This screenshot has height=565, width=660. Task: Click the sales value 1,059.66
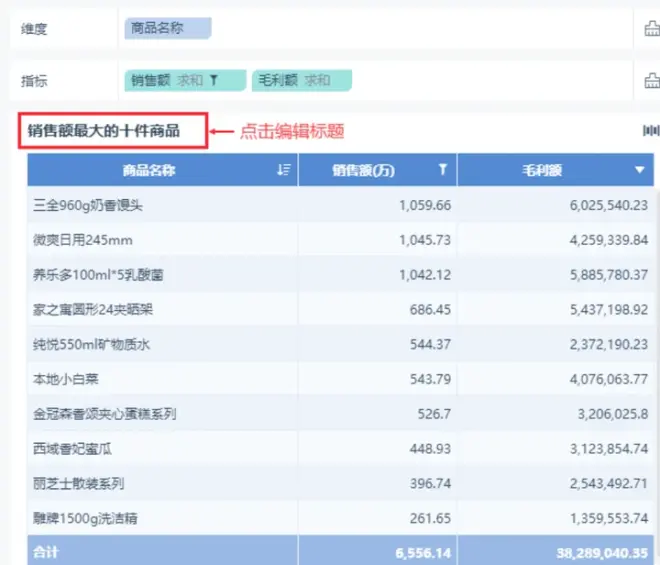pos(425,205)
